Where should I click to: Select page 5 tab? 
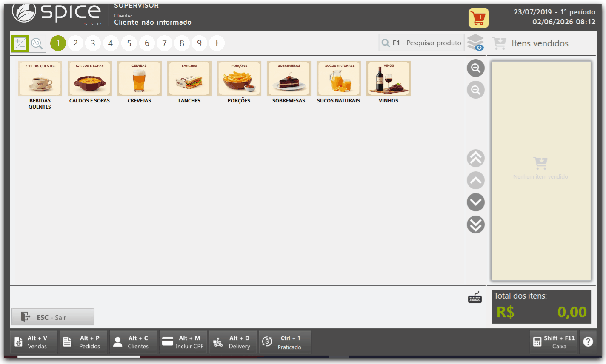129,43
